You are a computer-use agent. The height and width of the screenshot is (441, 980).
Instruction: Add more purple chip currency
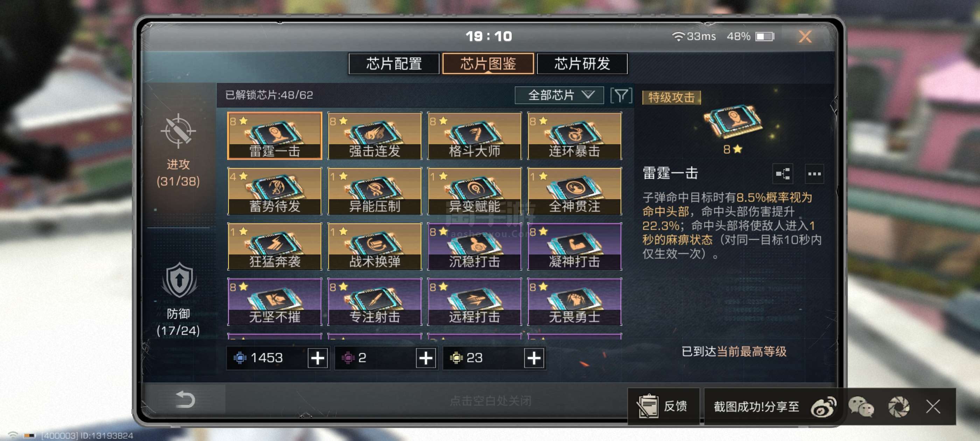426,358
